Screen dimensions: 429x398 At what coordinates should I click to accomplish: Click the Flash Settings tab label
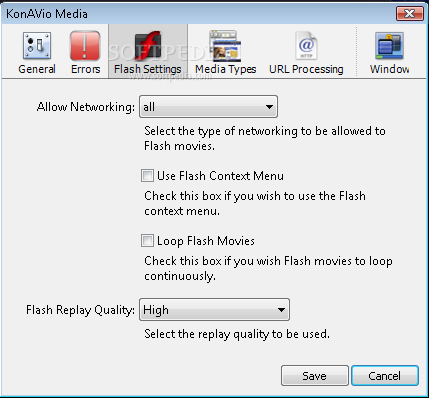coord(148,69)
